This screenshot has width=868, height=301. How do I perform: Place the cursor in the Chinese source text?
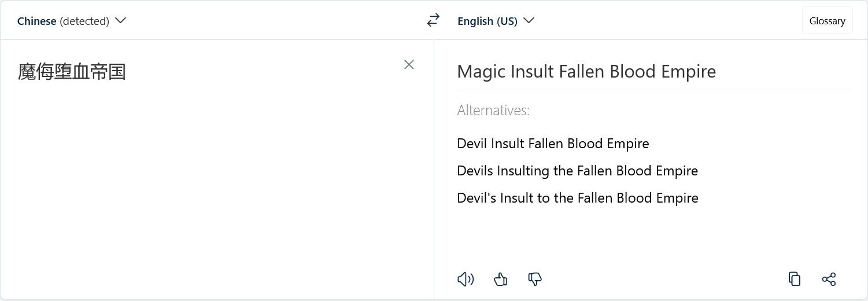(72, 72)
